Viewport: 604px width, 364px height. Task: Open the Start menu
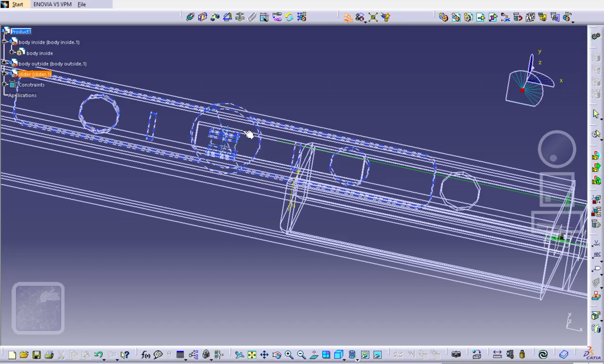tap(17, 4)
